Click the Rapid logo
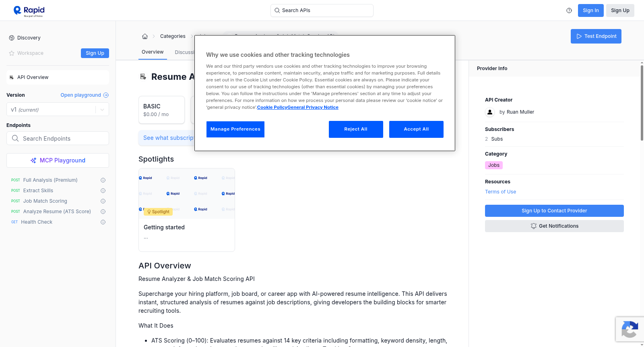 click(29, 11)
